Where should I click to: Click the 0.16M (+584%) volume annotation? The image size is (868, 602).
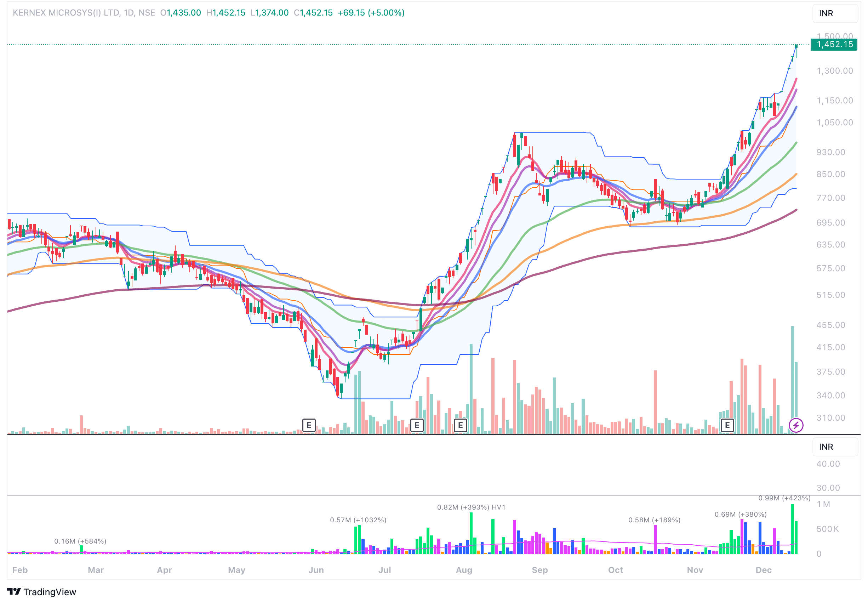click(x=80, y=541)
